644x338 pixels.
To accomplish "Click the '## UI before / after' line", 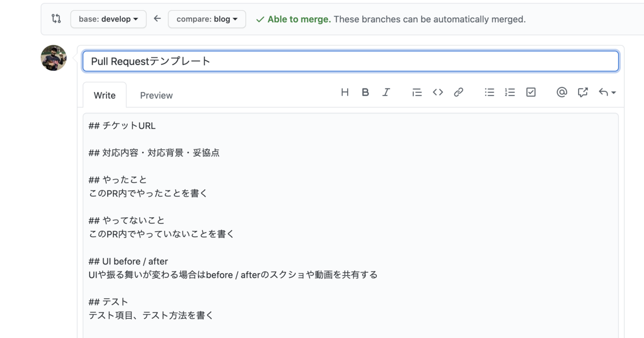I will pos(128,261).
